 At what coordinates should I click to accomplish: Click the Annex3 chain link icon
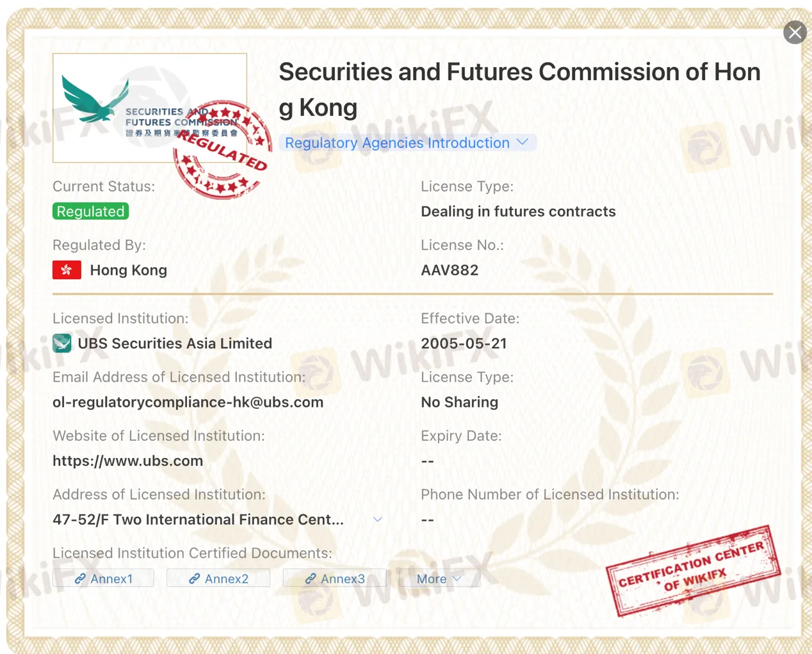click(311, 579)
